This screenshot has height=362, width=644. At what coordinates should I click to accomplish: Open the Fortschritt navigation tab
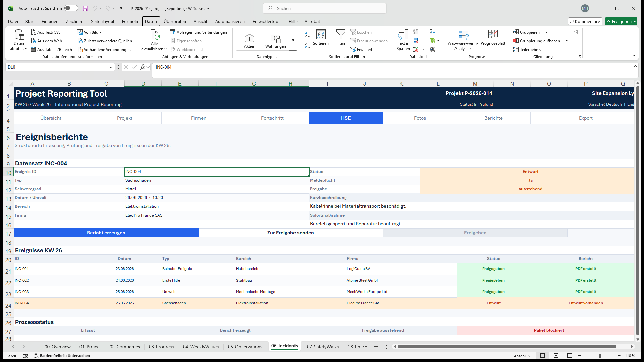[x=272, y=118]
